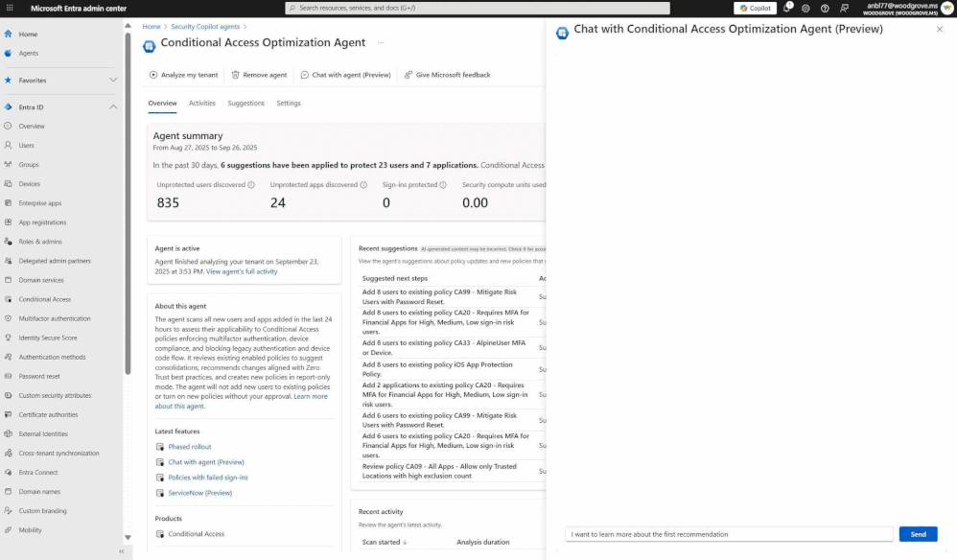The image size is (957, 560).
Task: Click the Devices icon in sidebar
Action: pos(8,183)
